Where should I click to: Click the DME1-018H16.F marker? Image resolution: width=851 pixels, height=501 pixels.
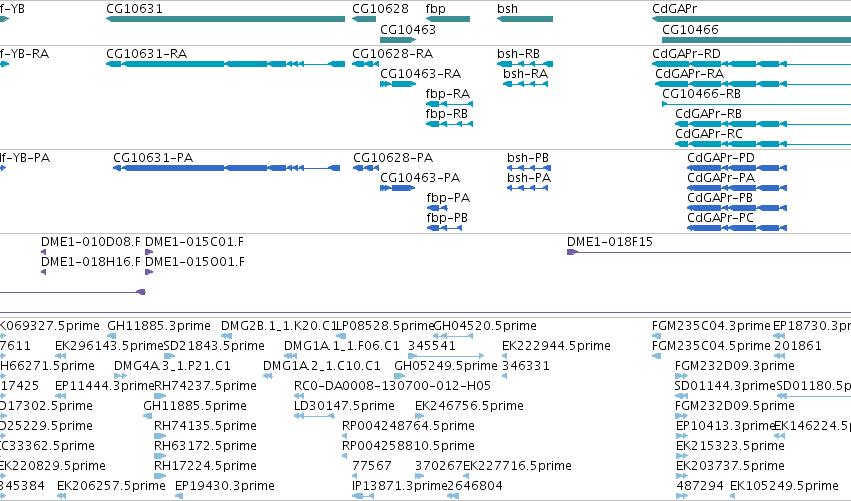[x=43, y=272]
